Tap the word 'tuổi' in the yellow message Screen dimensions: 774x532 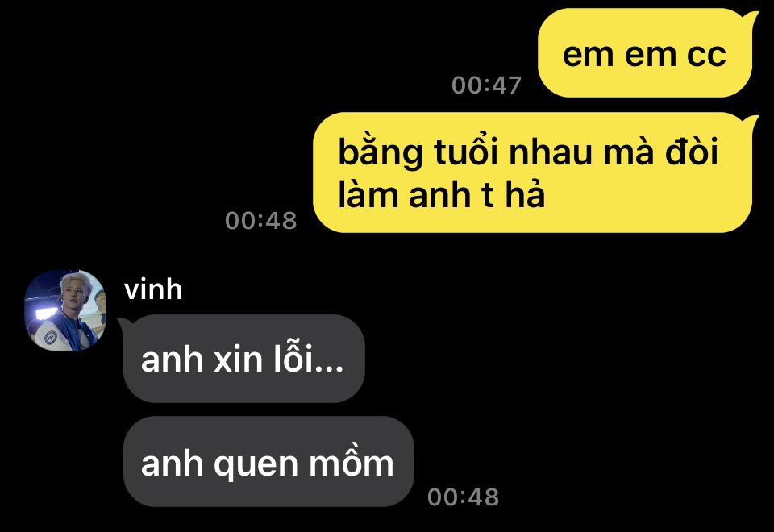point(466,151)
